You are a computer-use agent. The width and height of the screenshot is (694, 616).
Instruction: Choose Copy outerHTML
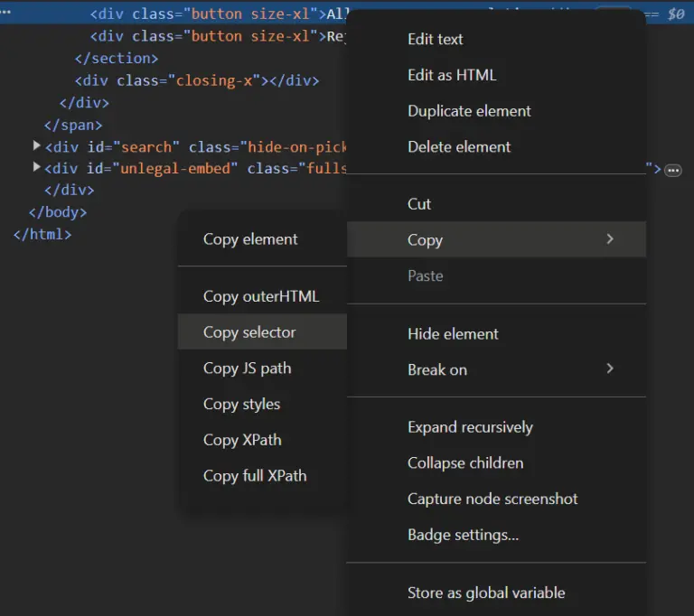(x=262, y=296)
